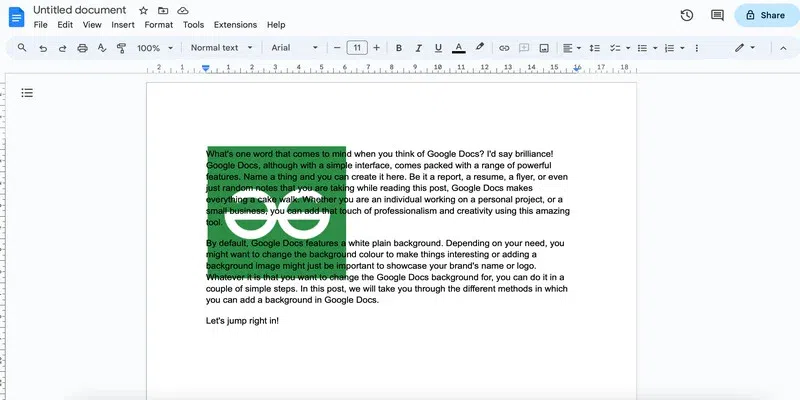Open the Extensions menu
This screenshot has width=800, height=400.
pyautogui.click(x=235, y=24)
